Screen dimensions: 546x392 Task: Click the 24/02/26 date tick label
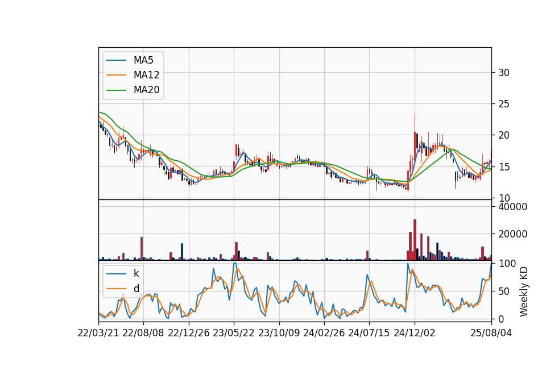click(324, 333)
